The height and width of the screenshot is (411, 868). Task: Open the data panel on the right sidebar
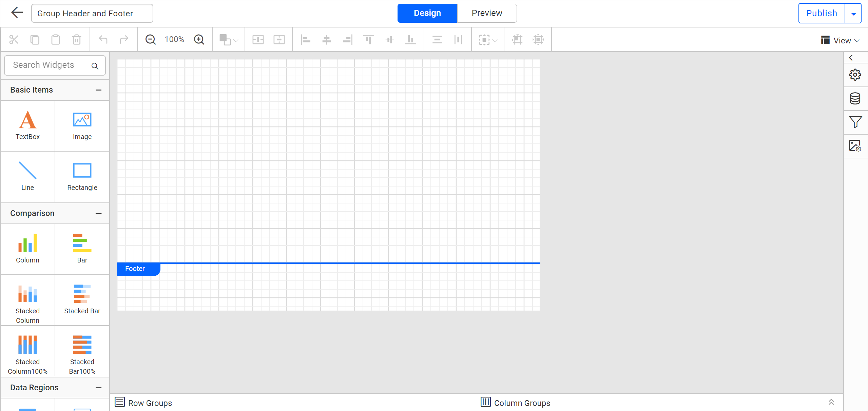855,99
